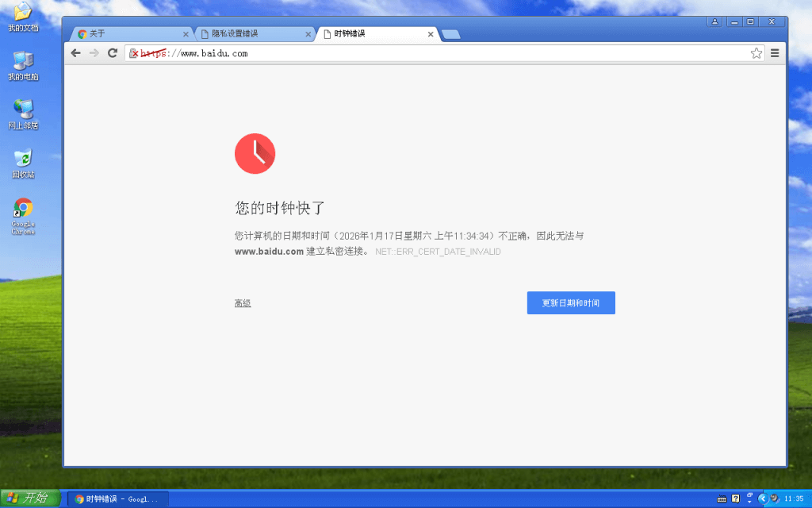Select Google Chrome desktop shortcut
Viewport: 812px width, 508px height.
pyautogui.click(x=23, y=216)
